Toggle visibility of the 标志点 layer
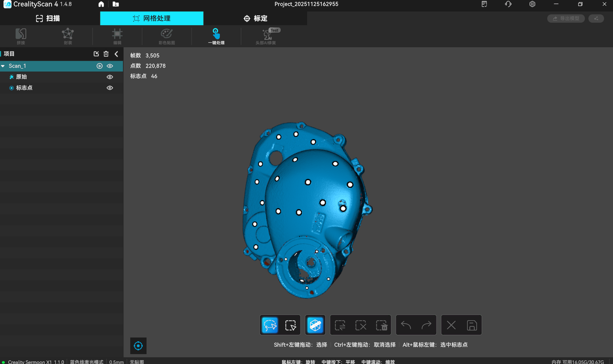 (x=110, y=88)
